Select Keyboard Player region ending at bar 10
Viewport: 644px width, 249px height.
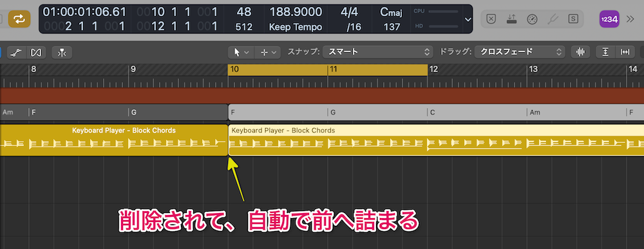click(x=114, y=140)
